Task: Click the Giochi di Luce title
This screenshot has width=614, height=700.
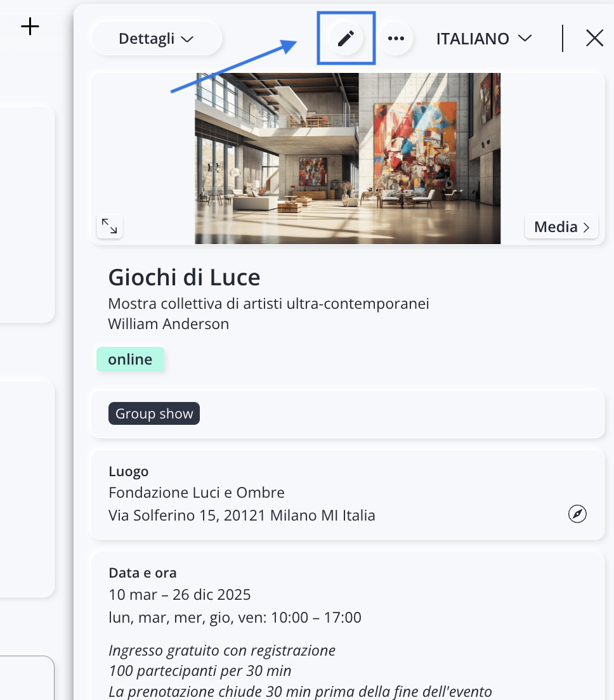Action: (x=184, y=277)
